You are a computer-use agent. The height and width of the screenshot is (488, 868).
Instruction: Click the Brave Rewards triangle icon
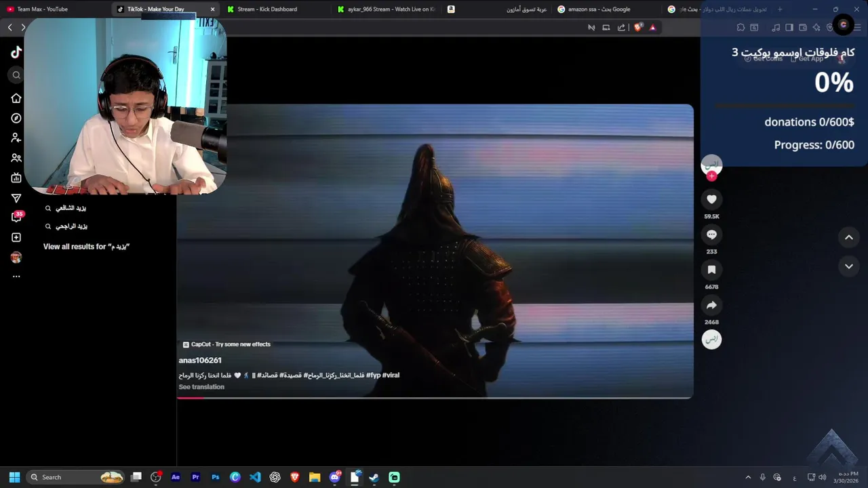(x=652, y=28)
